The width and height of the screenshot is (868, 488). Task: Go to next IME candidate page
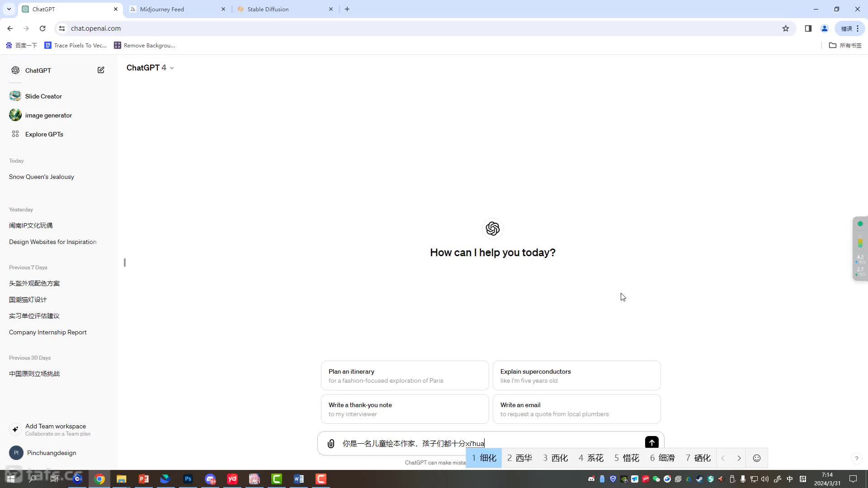click(x=739, y=458)
